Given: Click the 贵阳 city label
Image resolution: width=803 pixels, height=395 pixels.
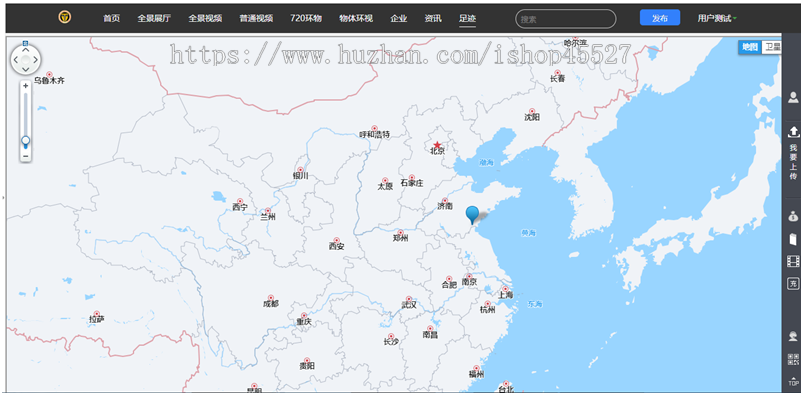Looking at the screenshot, I should 307,366.
